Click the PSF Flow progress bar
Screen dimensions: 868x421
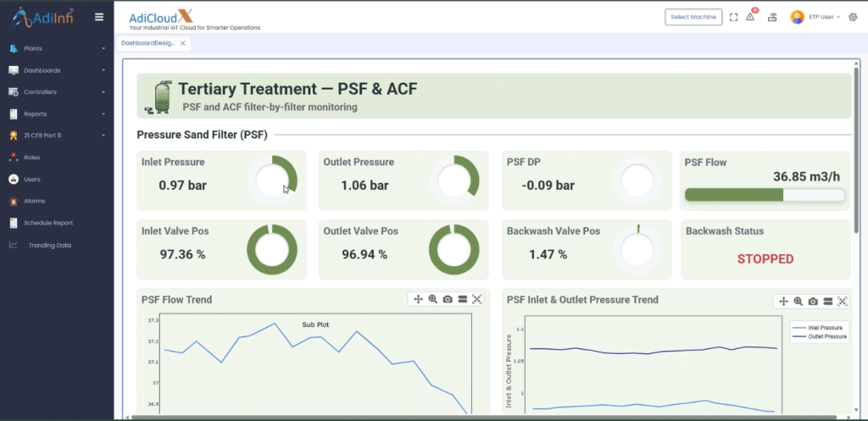tap(765, 195)
